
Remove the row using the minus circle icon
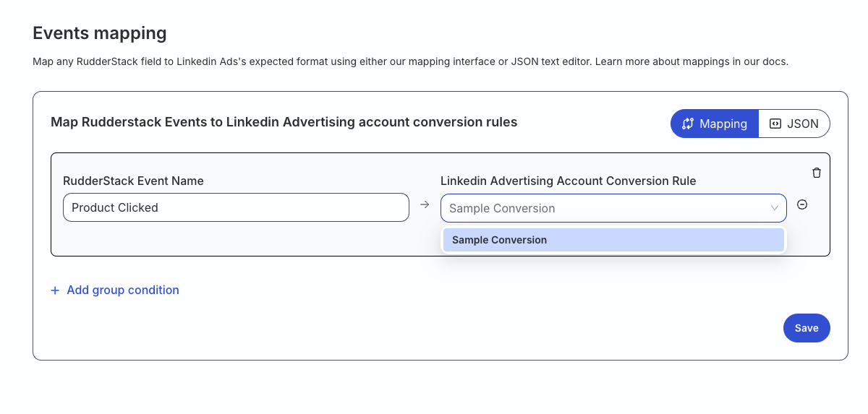point(802,204)
